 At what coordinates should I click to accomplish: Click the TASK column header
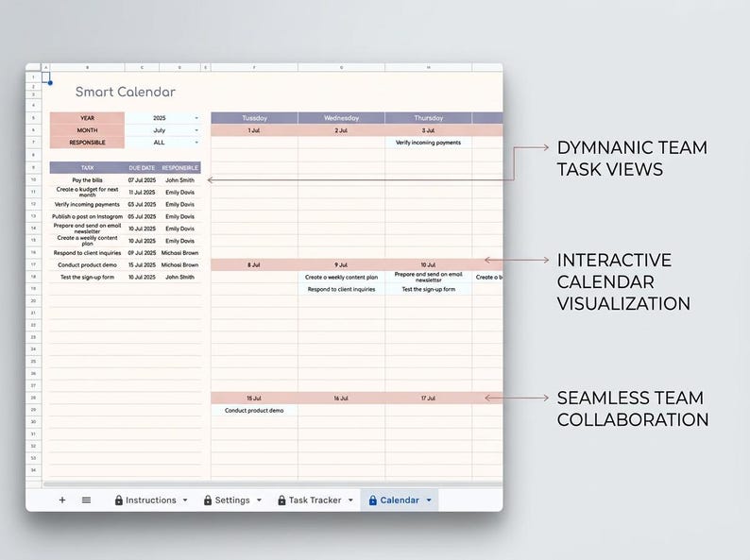pyautogui.click(x=87, y=168)
